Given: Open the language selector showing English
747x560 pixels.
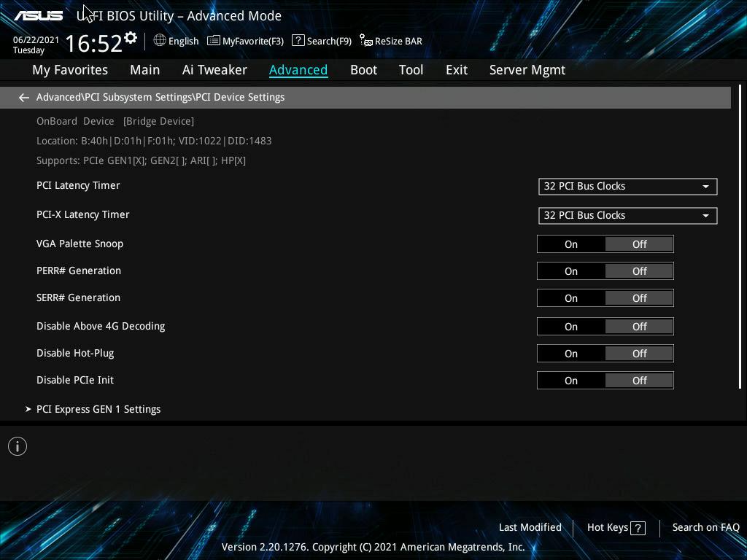Looking at the screenshot, I should (x=176, y=41).
